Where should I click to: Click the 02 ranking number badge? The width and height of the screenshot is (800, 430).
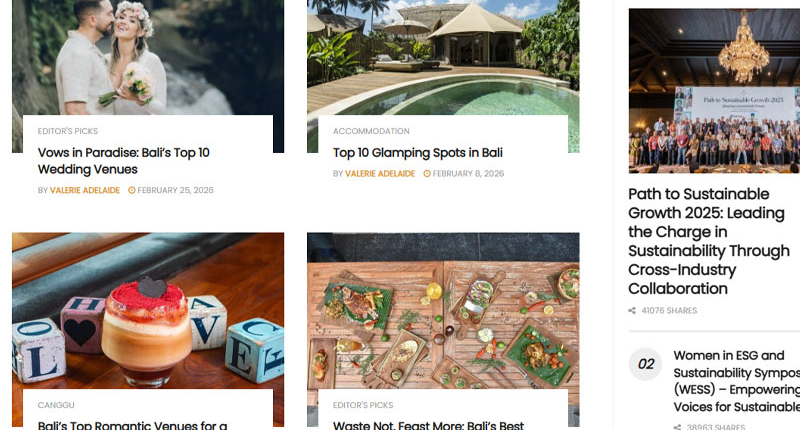pos(645,364)
